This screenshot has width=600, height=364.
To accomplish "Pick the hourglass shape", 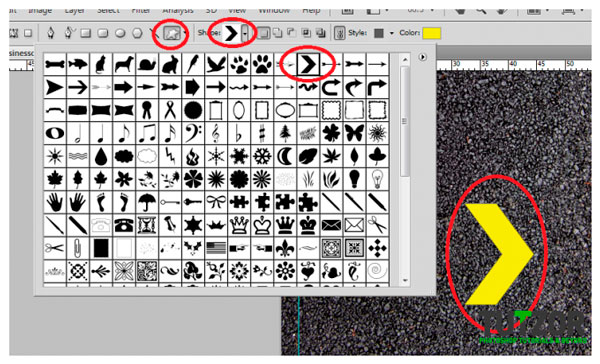I will coord(147,225).
